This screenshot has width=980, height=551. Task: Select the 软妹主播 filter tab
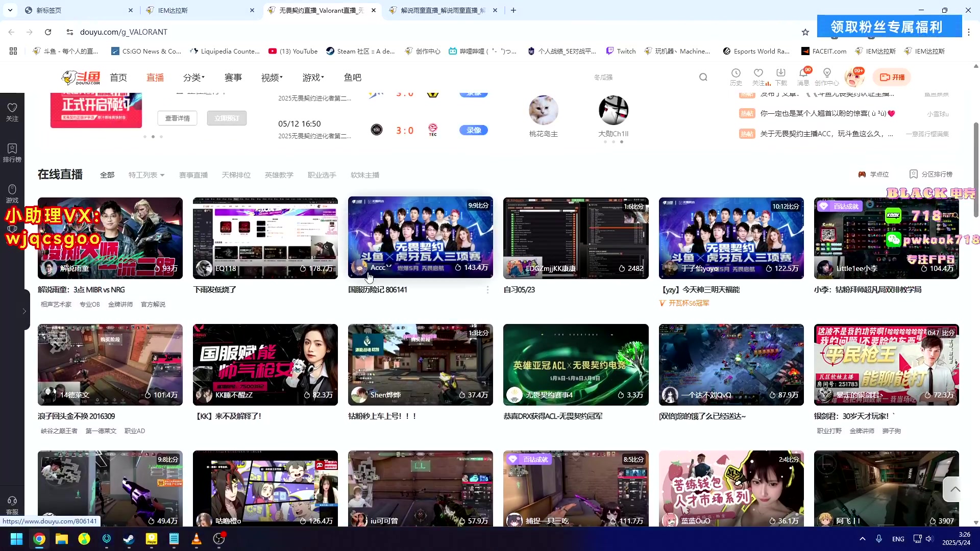click(x=365, y=175)
